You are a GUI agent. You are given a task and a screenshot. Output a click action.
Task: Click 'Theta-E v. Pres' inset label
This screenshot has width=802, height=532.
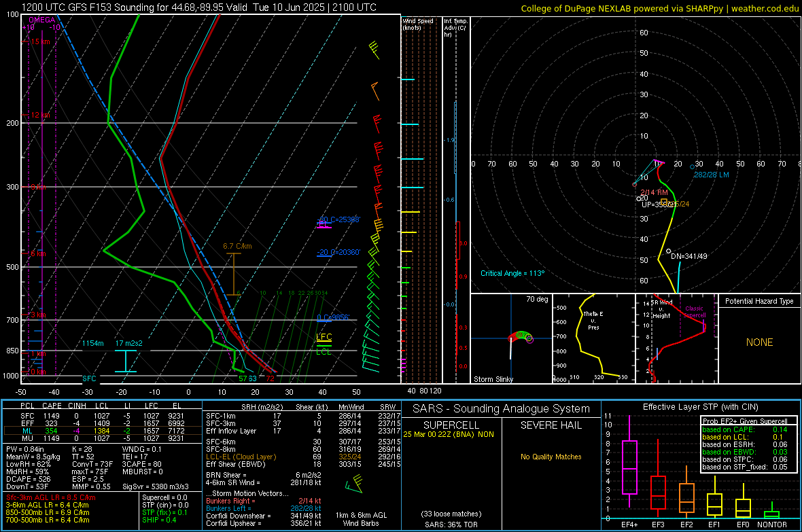pyautogui.click(x=593, y=320)
